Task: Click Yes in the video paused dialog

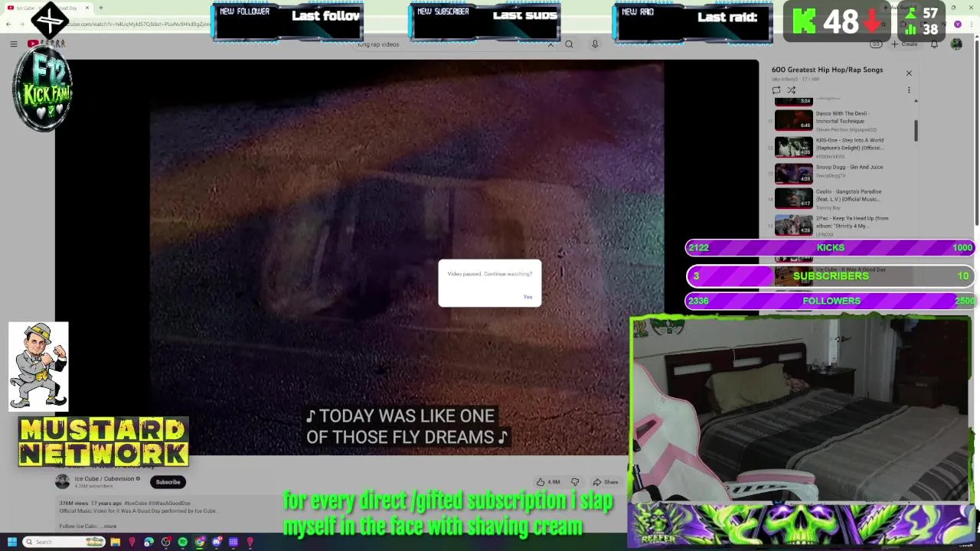Action: (528, 297)
